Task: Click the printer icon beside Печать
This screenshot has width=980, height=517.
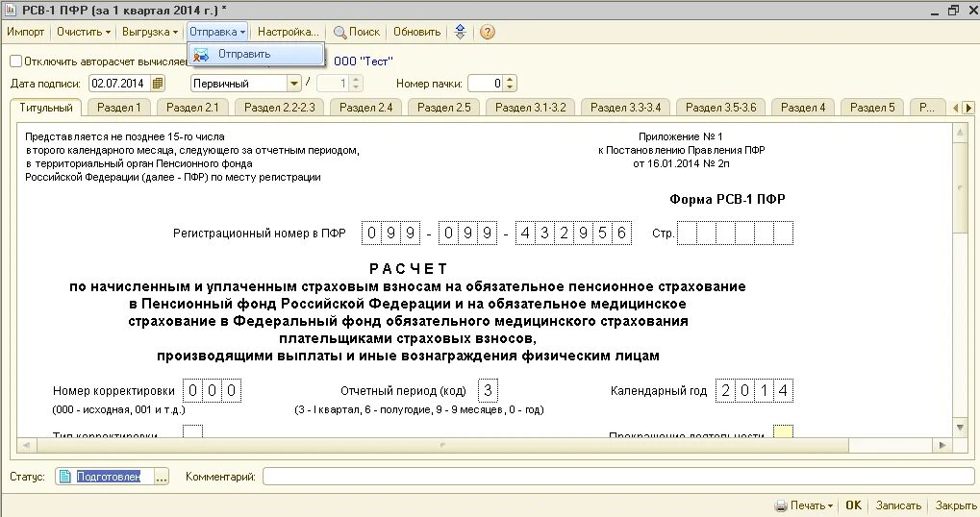Action: point(781,505)
